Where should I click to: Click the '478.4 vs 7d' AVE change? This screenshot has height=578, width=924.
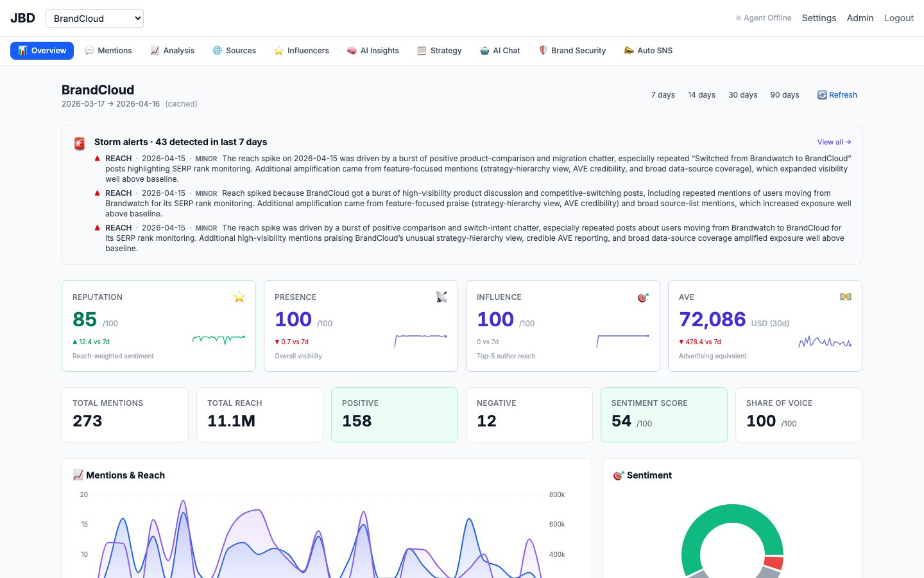700,342
